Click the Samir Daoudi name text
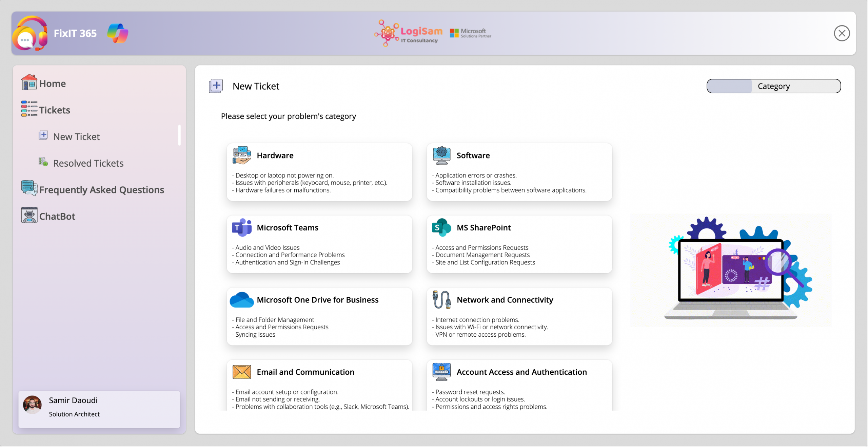The image size is (868, 447). click(x=73, y=400)
